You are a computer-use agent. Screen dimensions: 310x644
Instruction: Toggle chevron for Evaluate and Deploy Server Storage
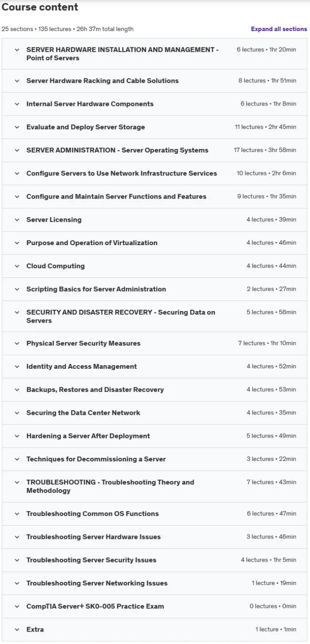click(17, 127)
